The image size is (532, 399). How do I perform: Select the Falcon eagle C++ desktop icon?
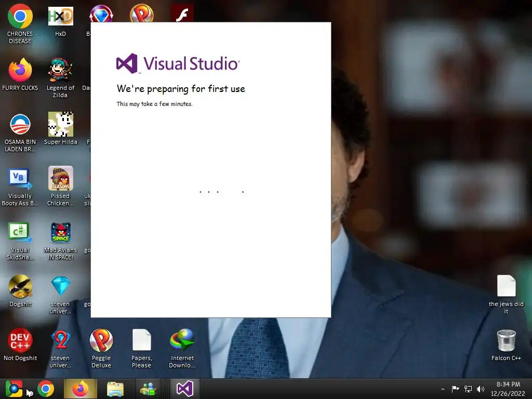pyautogui.click(x=20, y=291)
